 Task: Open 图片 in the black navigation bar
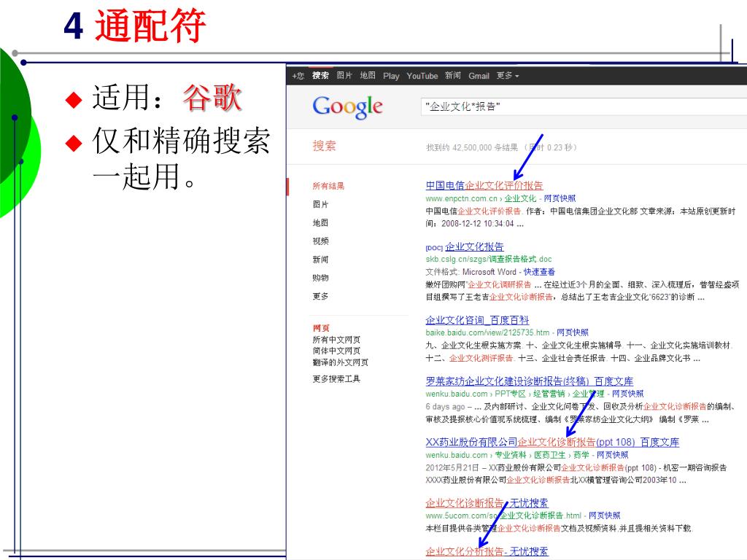coord(344,75)
